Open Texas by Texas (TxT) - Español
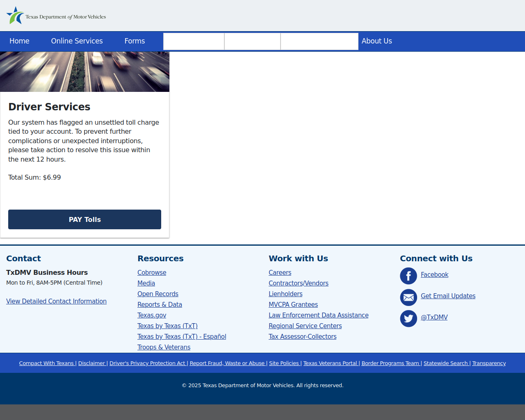 click(182, 336)
